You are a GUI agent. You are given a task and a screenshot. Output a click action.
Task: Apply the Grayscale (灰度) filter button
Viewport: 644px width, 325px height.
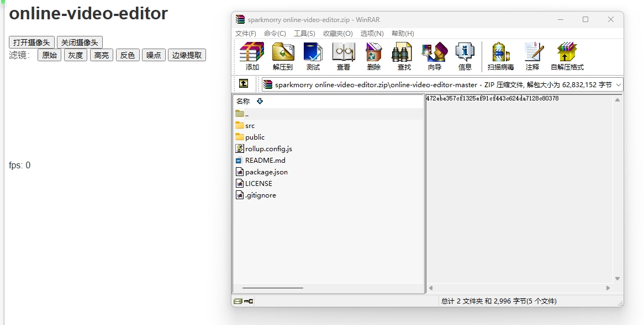[x=76, y=55]
